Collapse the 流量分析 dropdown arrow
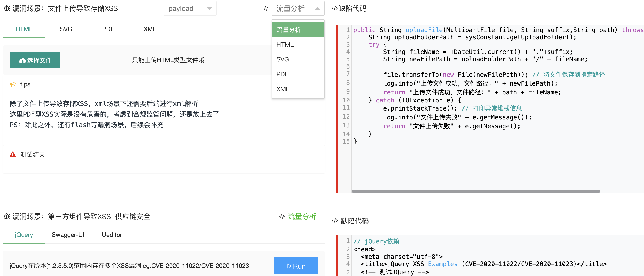Image resolution: width=644 pixels, height=276 pixels. click(317, 8)
